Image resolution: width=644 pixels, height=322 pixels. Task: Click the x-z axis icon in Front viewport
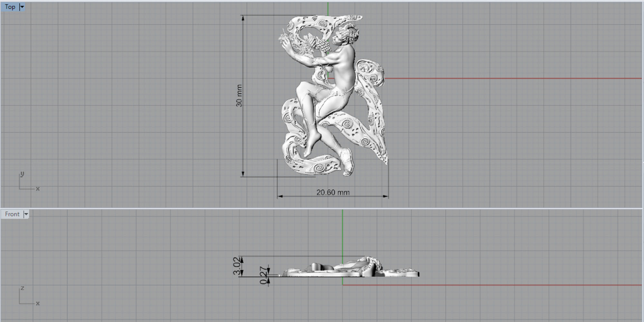coord(29,296)
